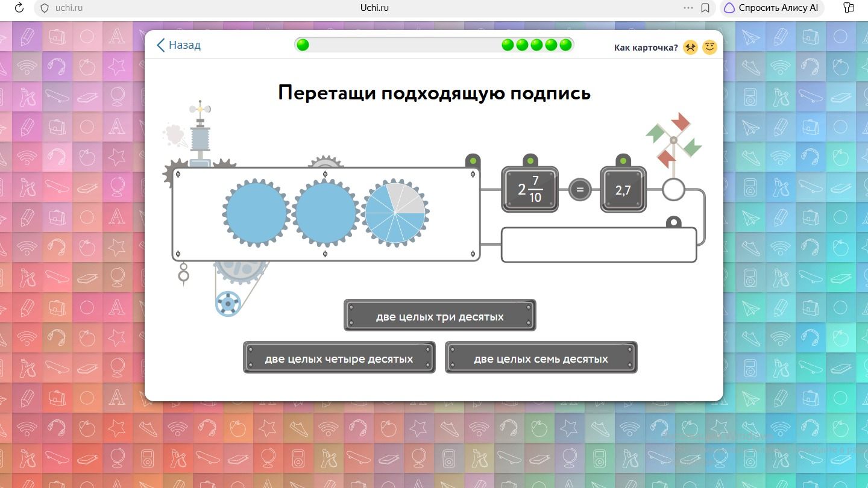Click the last green progress dot
This screenshot has width=868, height=488.
point(565,45)
